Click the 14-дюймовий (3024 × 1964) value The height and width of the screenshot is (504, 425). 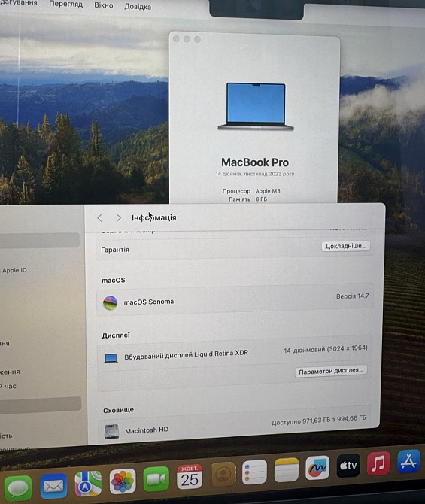coord(326,349)
